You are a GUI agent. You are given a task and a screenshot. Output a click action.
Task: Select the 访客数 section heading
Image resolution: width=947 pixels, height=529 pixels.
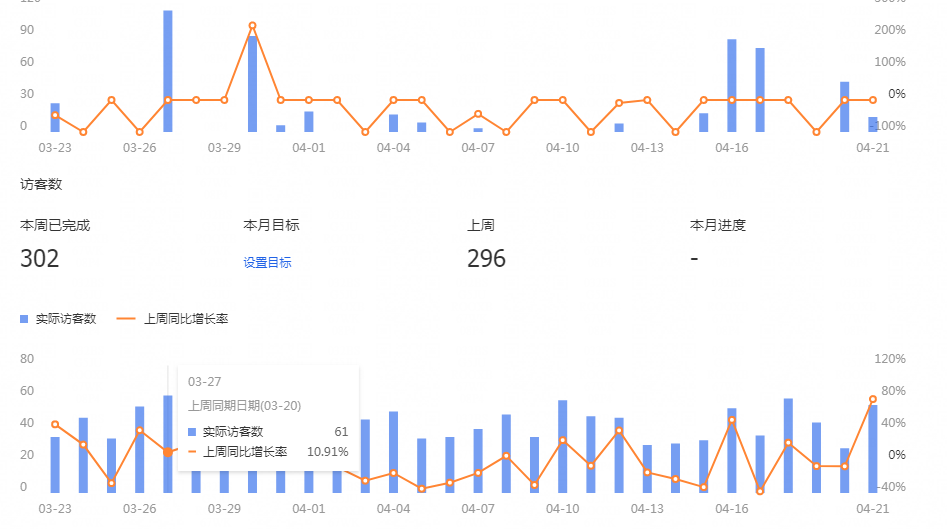(41, 184)
